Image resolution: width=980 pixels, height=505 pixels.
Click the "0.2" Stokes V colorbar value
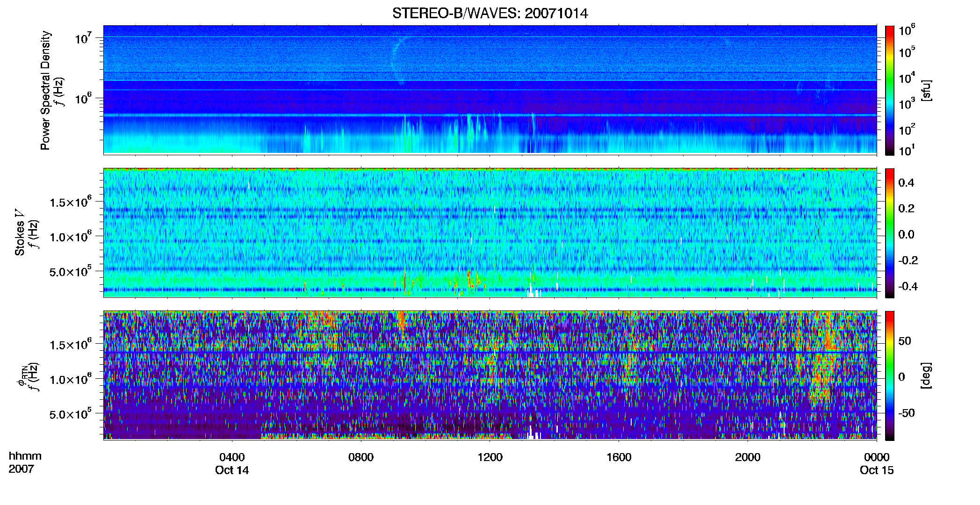(906, 209)
